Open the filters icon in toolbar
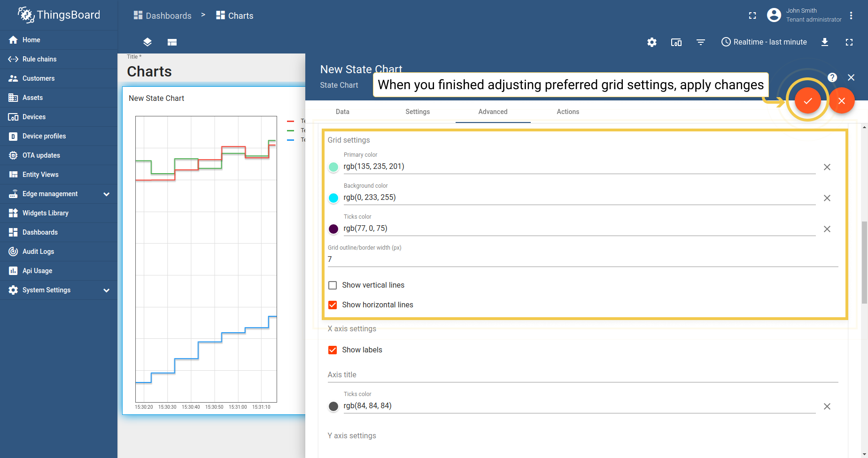The height and width of the screenshot is (458, 868). point(700,42)
